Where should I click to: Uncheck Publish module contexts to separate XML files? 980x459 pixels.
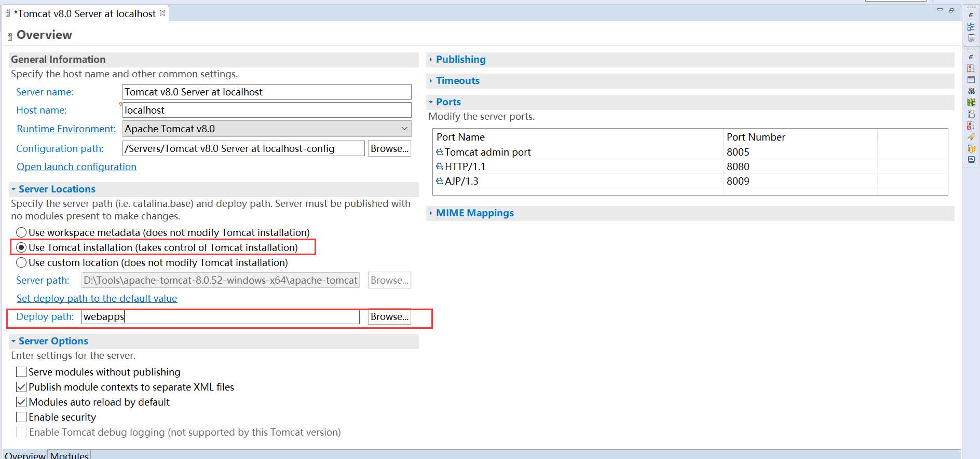pyautogui.click(x=21, y=387)
